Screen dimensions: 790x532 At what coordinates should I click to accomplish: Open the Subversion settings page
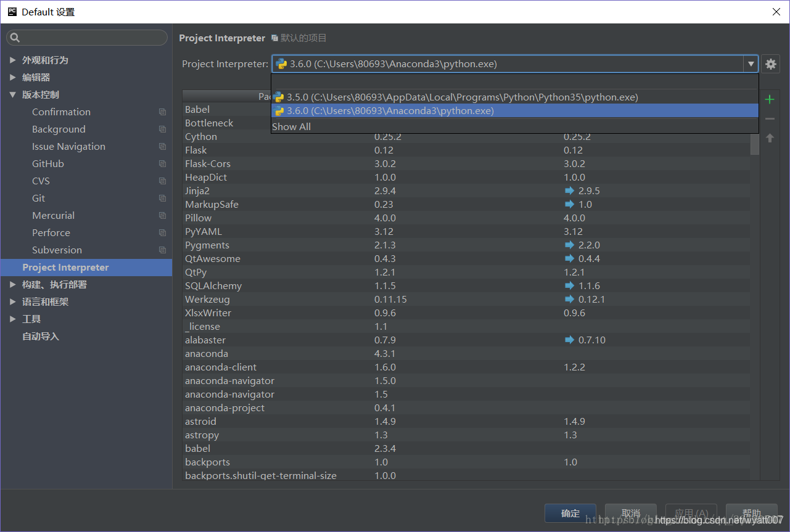coord(57,250)
